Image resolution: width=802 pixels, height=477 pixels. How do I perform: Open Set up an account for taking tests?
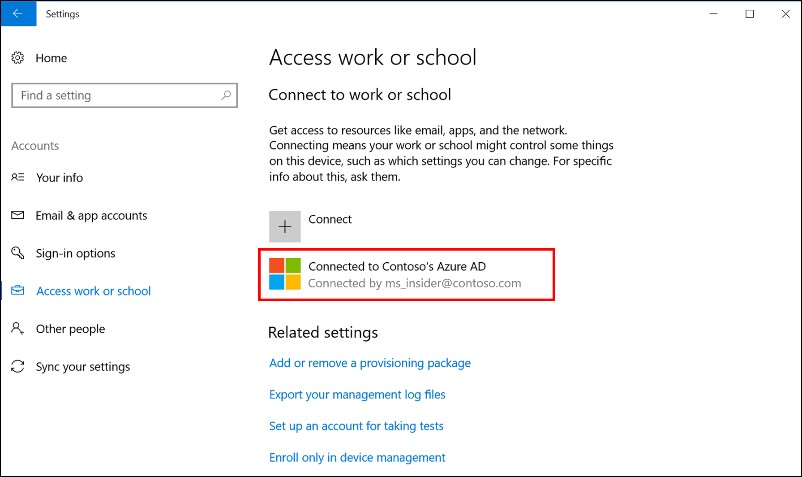[x=356, y=426]
